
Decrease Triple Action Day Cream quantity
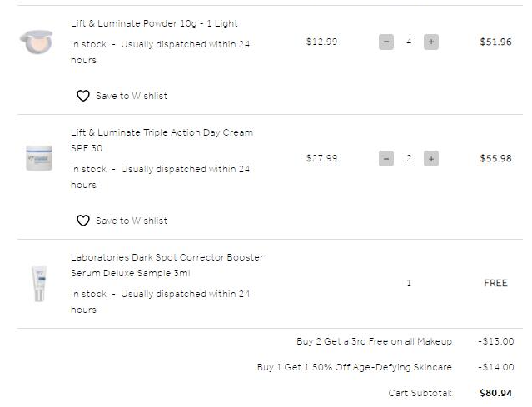tap(386, 159)
